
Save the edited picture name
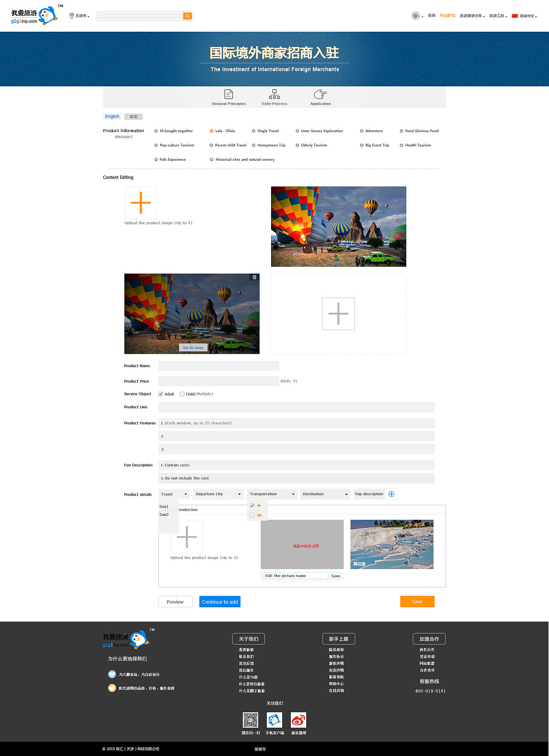336,576
